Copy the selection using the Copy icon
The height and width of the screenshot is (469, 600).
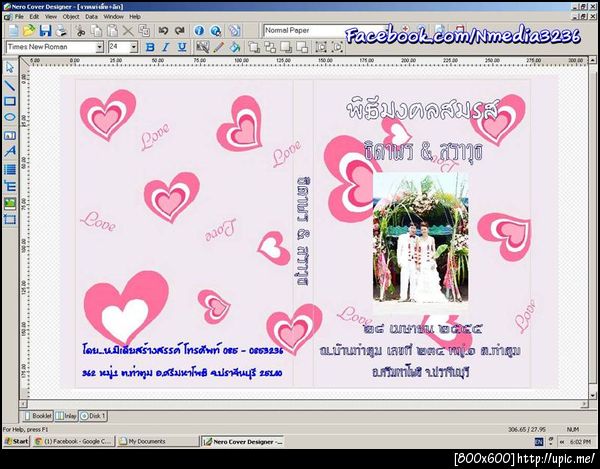pyautogui.click(x=96, y=31)
